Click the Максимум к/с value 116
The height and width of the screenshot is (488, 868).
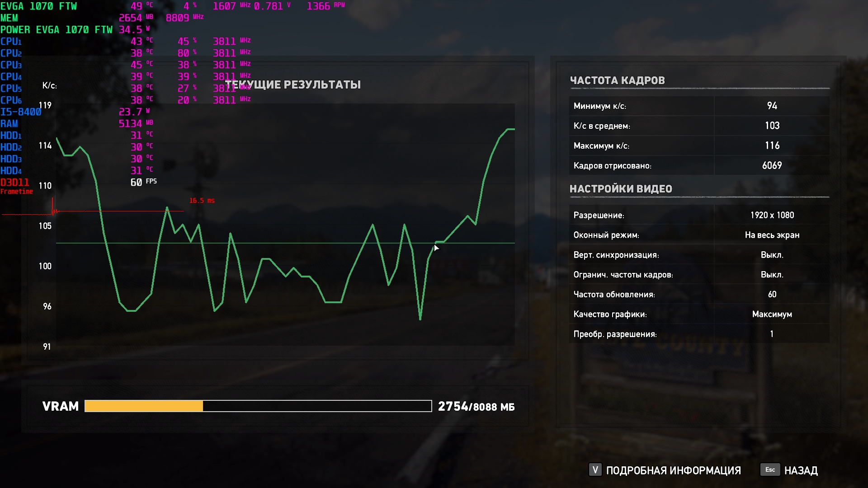(772, 145)
